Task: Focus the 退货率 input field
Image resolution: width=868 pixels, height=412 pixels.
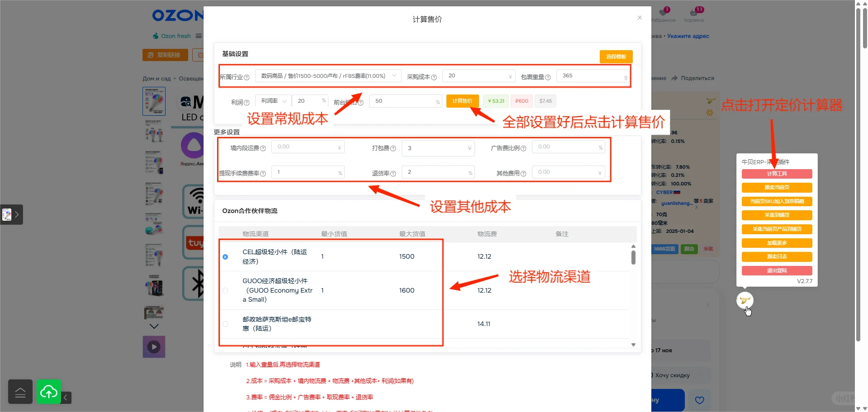Action: click(x=438, y=172)
